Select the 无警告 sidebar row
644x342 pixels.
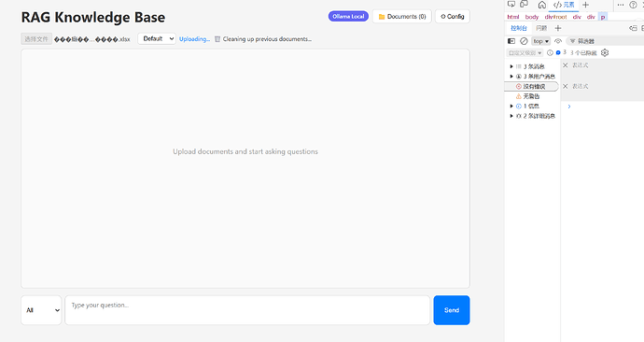point(531,96)
